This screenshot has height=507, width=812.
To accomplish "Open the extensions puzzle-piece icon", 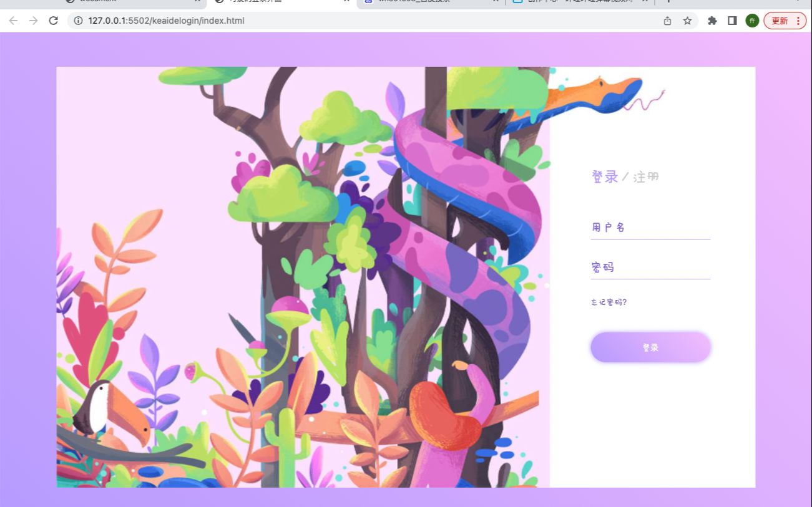I will [x=712, y=21].
